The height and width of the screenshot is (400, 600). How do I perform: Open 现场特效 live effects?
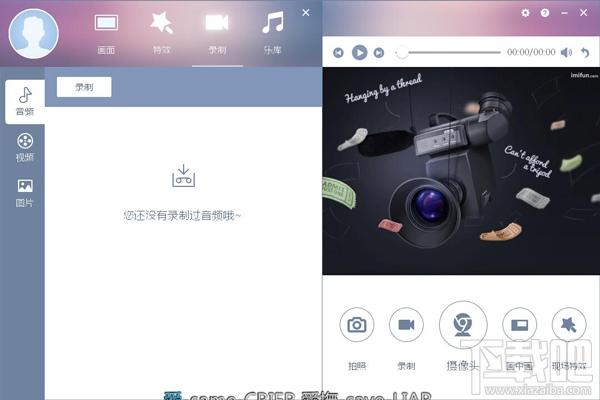coord(569,325)
